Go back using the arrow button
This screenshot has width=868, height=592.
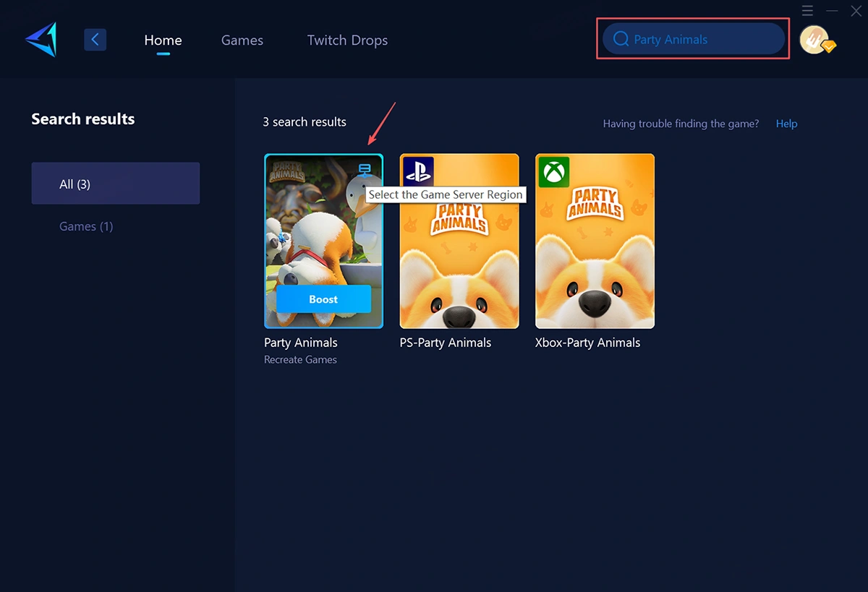click(x=95, y=40)
